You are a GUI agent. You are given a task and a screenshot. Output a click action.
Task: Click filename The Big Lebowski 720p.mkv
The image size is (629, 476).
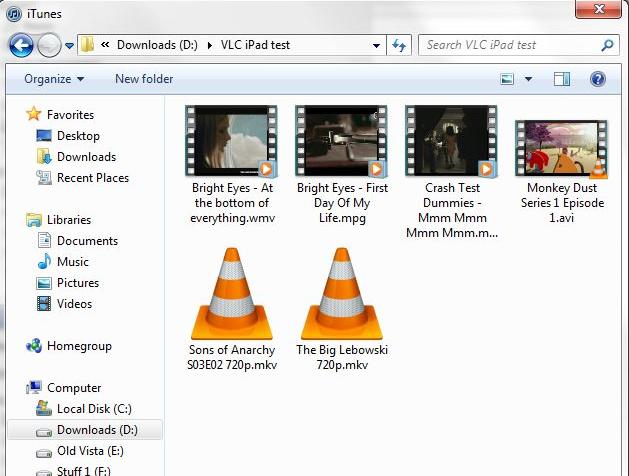pos(342,357)
